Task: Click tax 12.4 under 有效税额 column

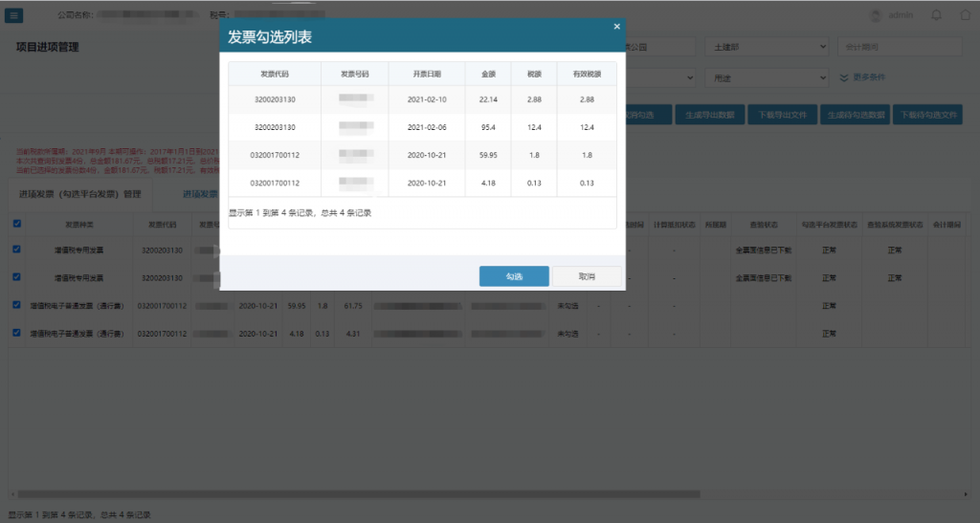Action: (587, 127)
